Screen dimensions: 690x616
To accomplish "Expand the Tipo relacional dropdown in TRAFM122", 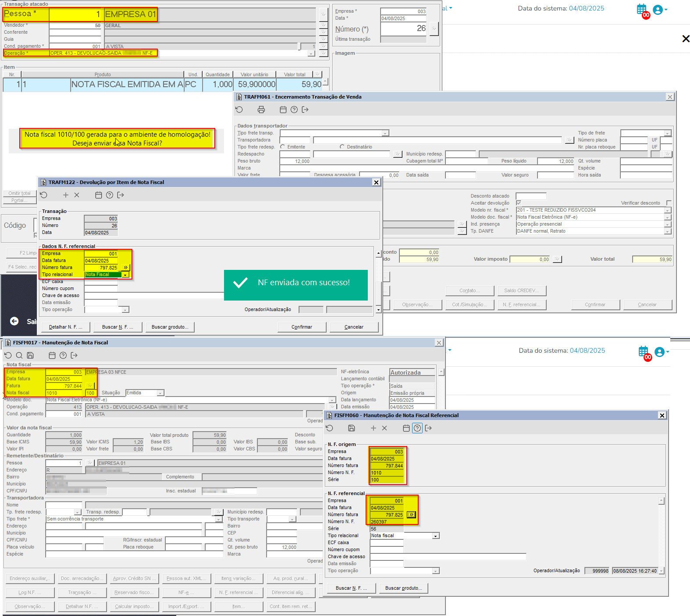I will point(125,275).
